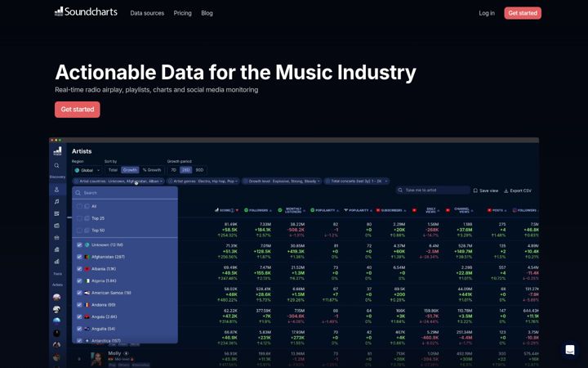Click the Spotify icon beside Followers column
Screen dimensions: 588x368
coord(246,210)
